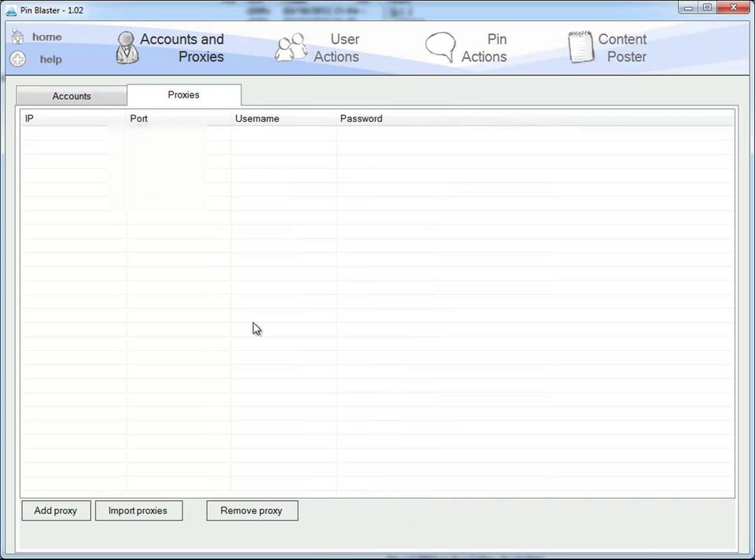The width and height of the screenshot is (755, 560).
Task: Click the Pin Blaster title bar app icon
Action: (11, 10)
